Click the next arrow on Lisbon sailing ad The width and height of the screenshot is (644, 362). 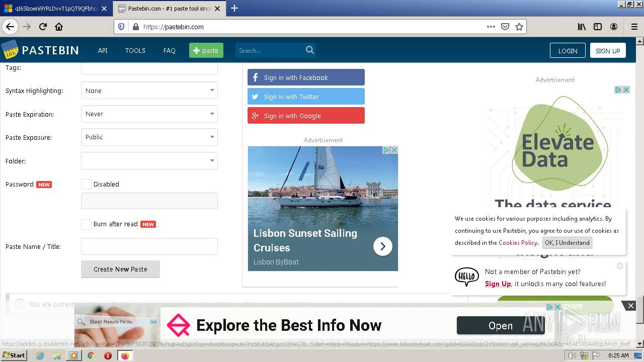pyautogui.click(x=383, y=246)
